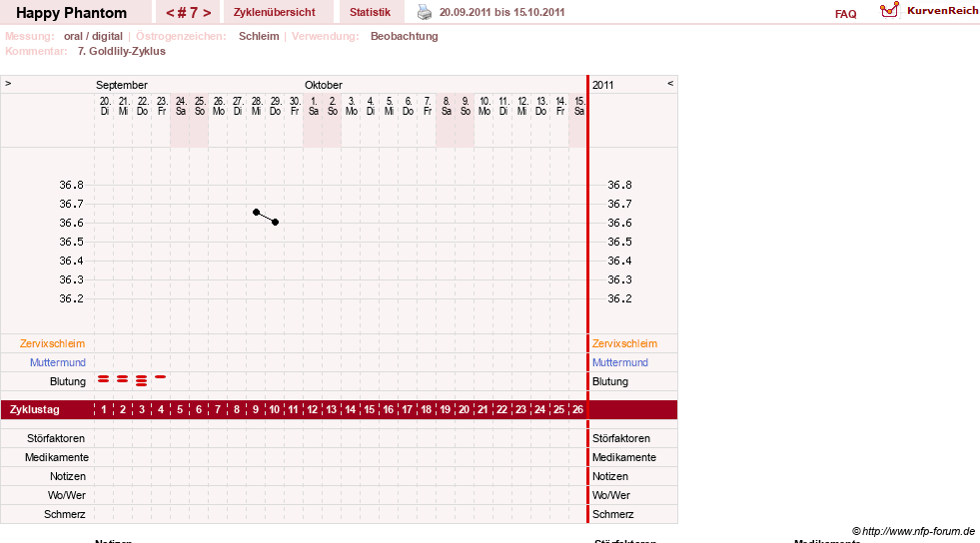Click the date range '20.09.2011 bis 15.10.2011'
980x543 pixels.
(501, 13)
